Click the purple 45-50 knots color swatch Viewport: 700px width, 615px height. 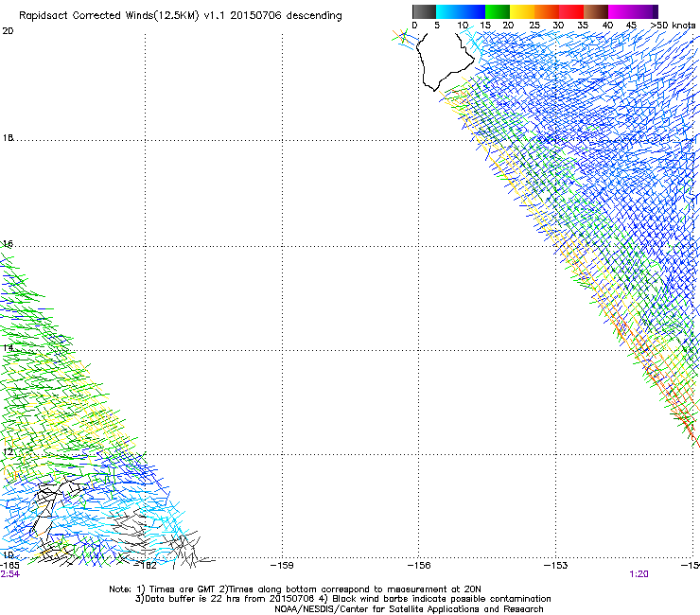coord(645,11)
